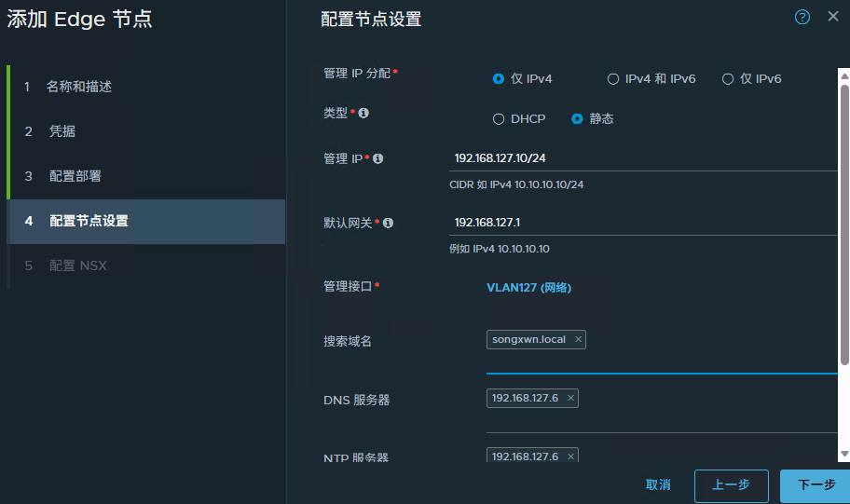Go to step 2 凭据
Image resolution: width=850 pixels, height=504 pixels.
pos(62,131)
